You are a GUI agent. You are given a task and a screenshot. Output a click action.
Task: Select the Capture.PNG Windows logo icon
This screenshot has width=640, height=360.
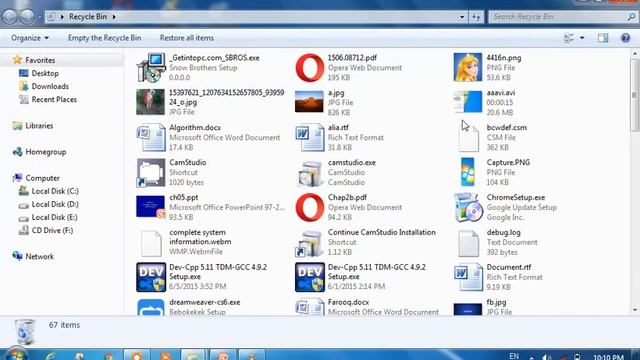(x=468, y=172)
